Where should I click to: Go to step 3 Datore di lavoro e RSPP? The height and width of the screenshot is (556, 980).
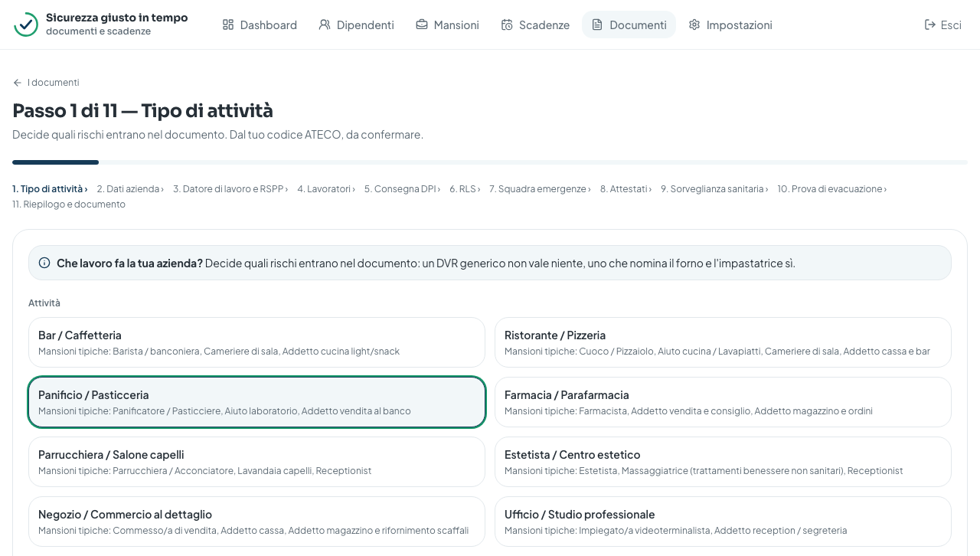[230, 189]
